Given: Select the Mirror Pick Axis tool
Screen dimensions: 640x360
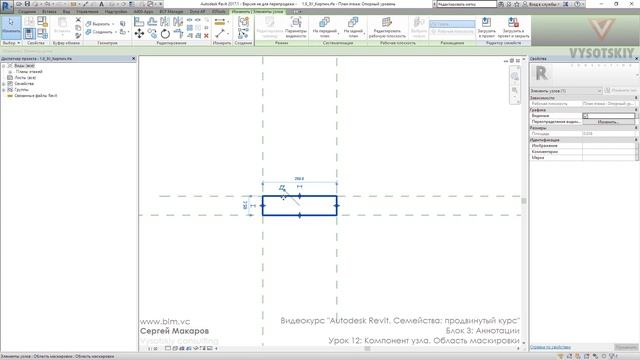Looking at the screenshot, I should point(165,22).
